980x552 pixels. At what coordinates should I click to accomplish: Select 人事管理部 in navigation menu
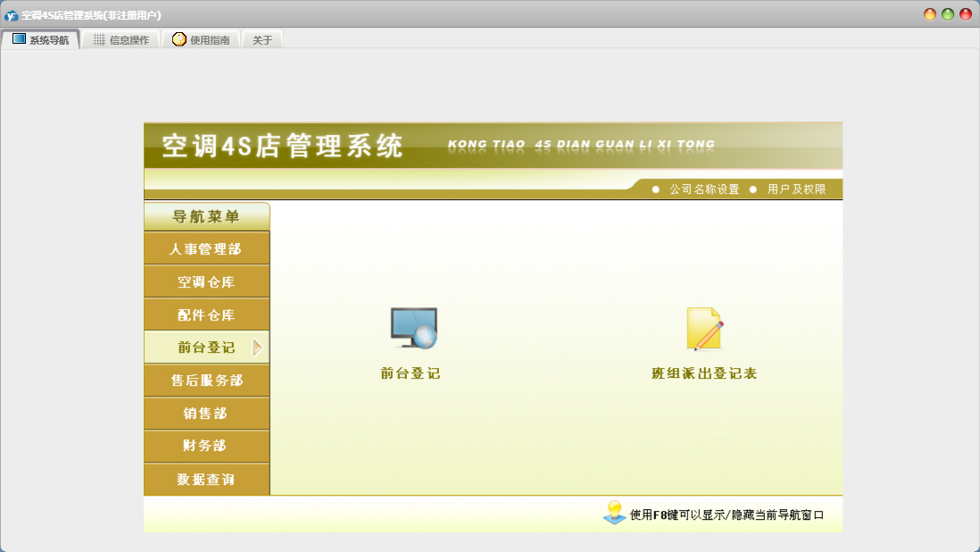[207, 249]
